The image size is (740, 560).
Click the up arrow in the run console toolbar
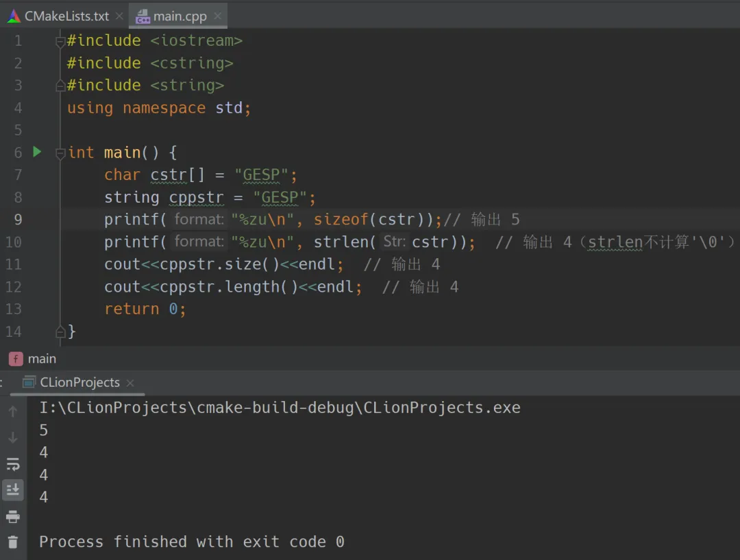tap(13, 411)
